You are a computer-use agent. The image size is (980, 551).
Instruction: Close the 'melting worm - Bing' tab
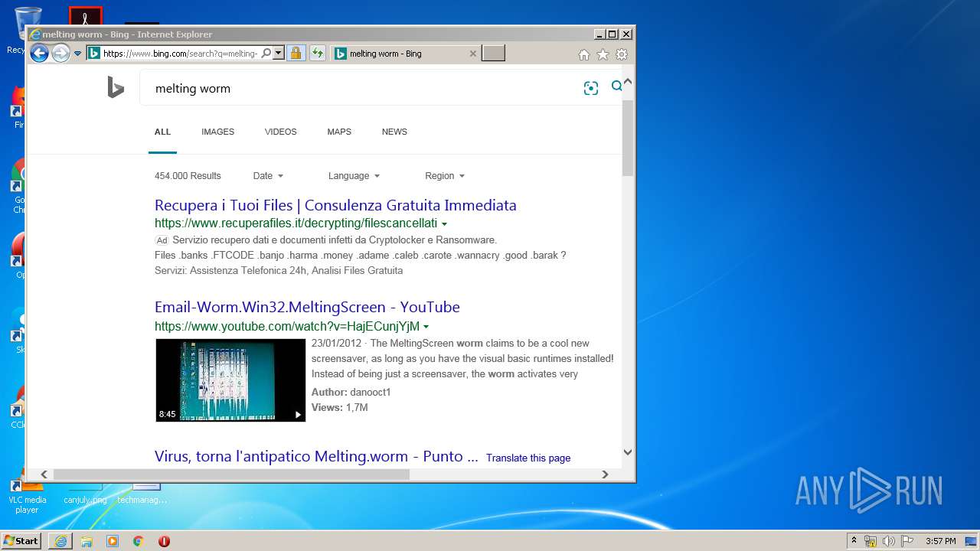(472, 54)
